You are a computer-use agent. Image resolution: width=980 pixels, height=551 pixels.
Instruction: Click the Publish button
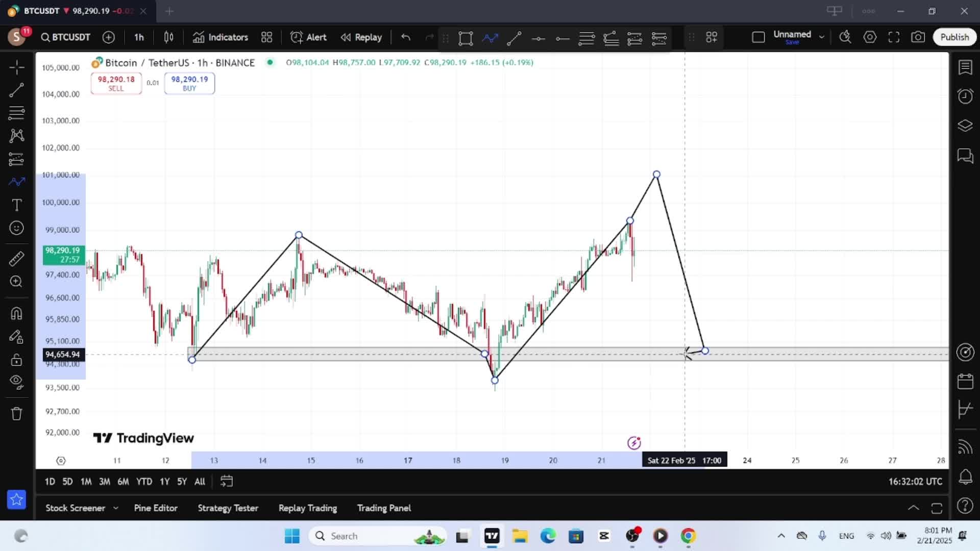pyautogui.click(x=954, y=37)
